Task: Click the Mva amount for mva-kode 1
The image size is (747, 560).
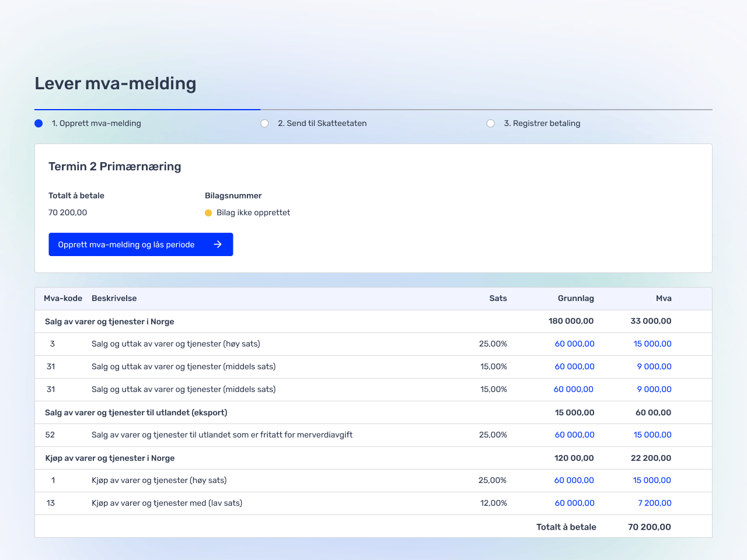Action: tap(652, 480)
